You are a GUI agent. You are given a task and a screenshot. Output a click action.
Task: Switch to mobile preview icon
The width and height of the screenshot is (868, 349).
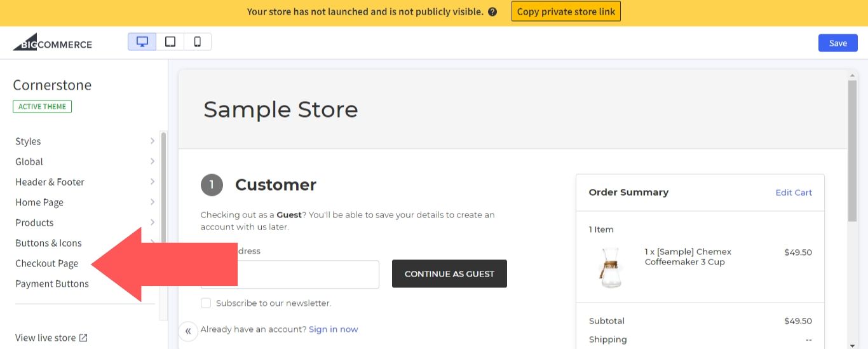pos(198,42)
